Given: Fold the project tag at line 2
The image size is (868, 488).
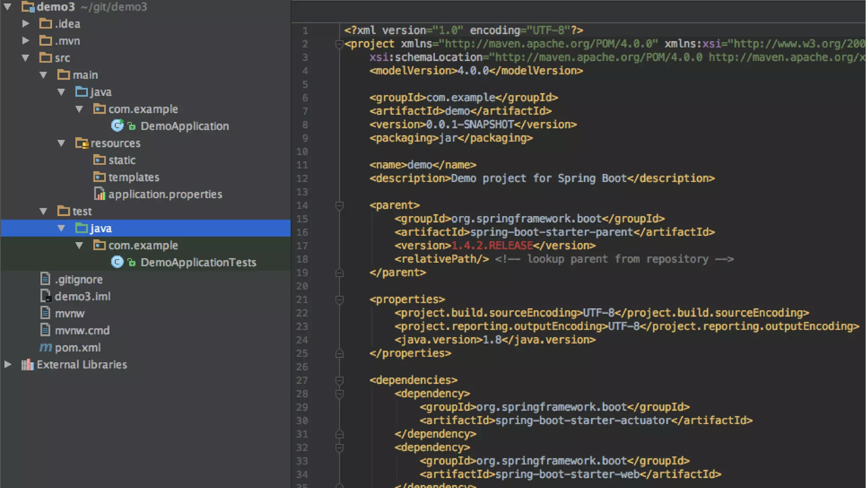Looking at the screenshot, I should 339,44.
